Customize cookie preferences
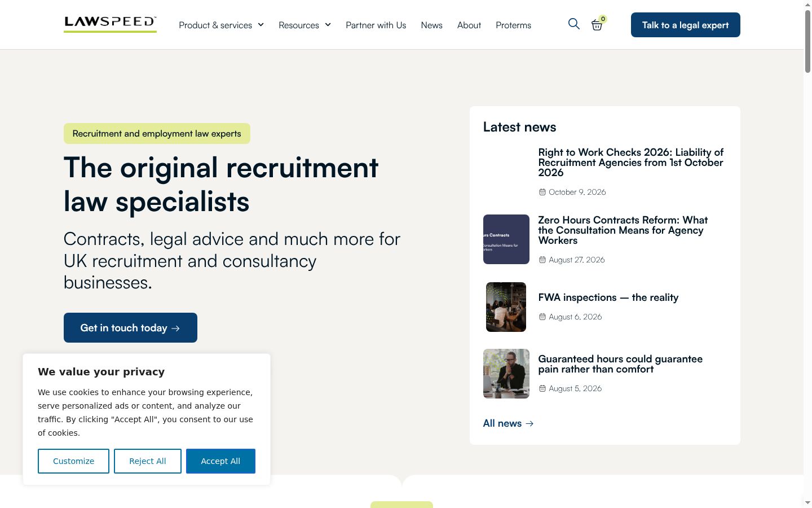 [73, 461]
